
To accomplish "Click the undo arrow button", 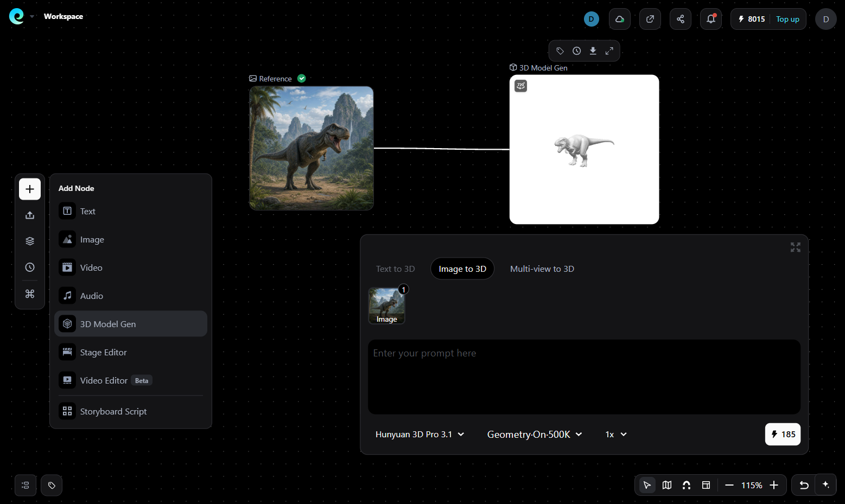I will click(x=804, y=485).
